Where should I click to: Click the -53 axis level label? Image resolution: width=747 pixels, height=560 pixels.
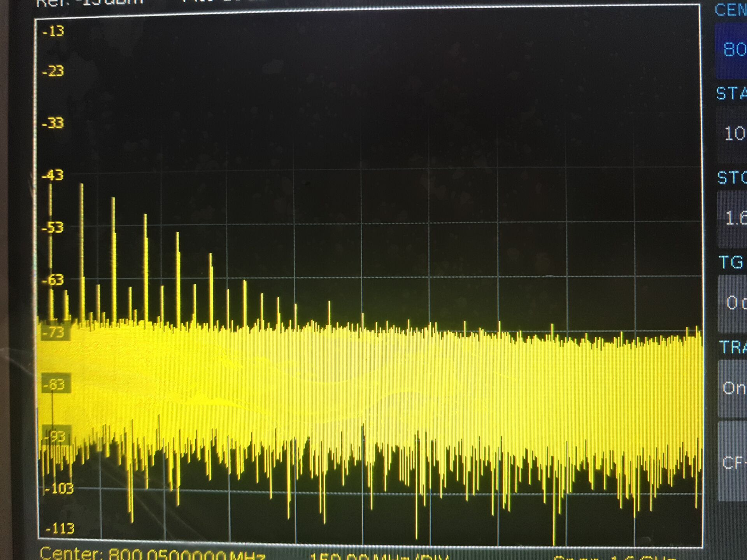(53, 227)
